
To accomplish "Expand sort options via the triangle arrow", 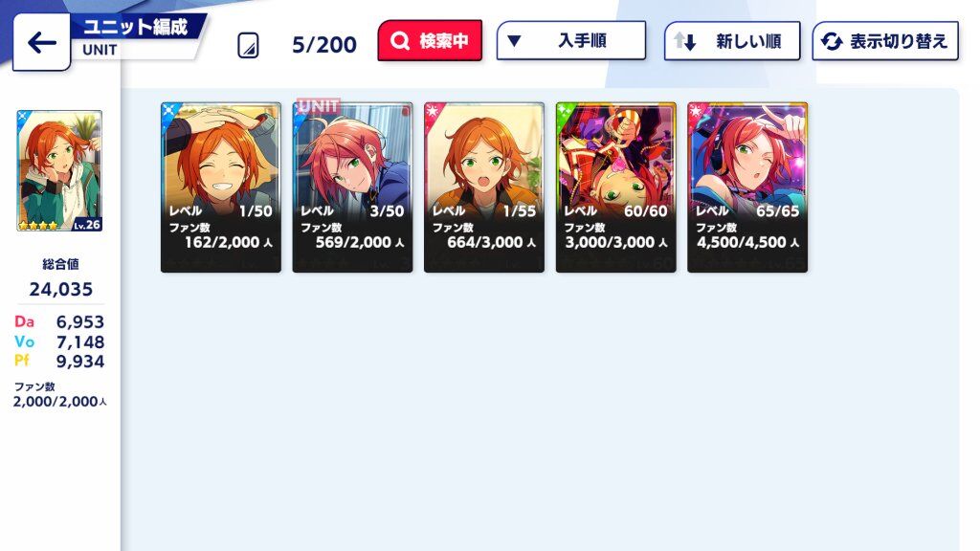I will click(514, 41).
